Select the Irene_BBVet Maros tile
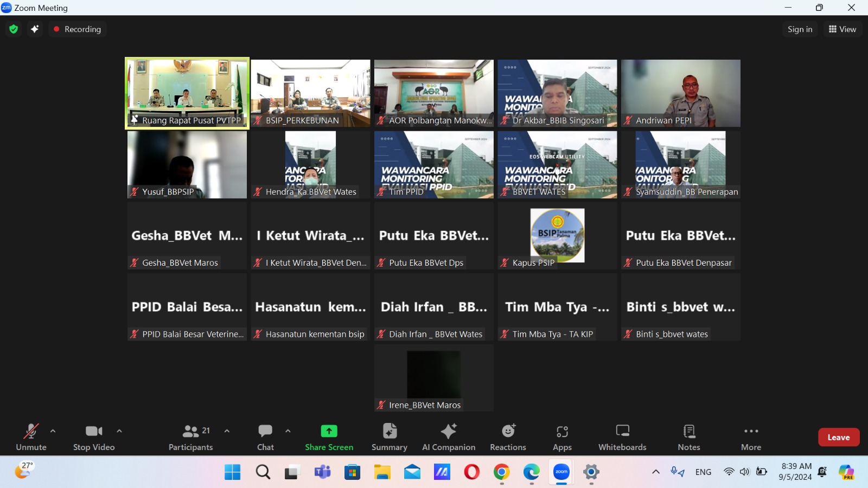 click(434, 378)
